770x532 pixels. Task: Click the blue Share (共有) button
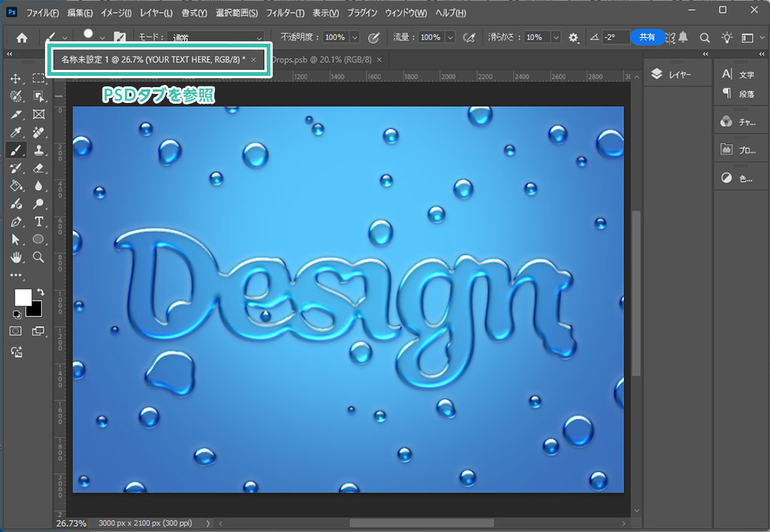[647, 37]
